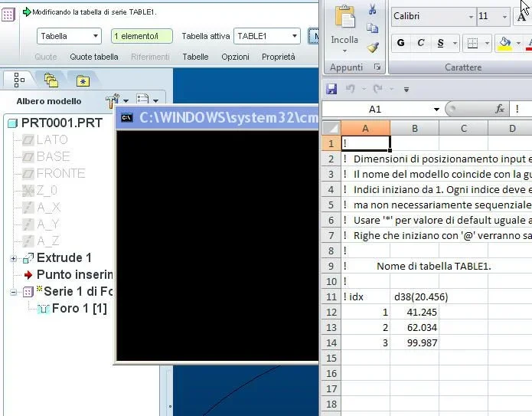Image resolution: width=532 pixels, height=416 pixels.
Task: Click cell containing 41.245
Action: coord(415,312)
